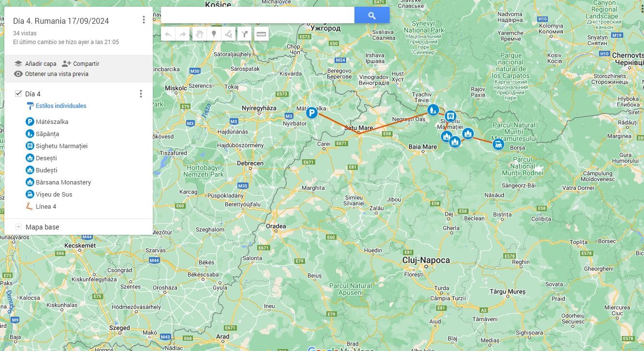
Task: Activate the measure distances ruler tool
Action: click(x=261, y=34)
